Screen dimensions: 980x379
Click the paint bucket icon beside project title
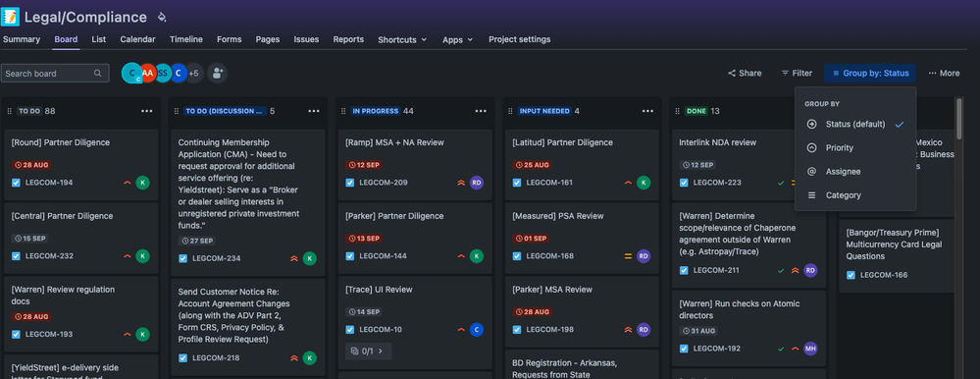tap(162, 17)
